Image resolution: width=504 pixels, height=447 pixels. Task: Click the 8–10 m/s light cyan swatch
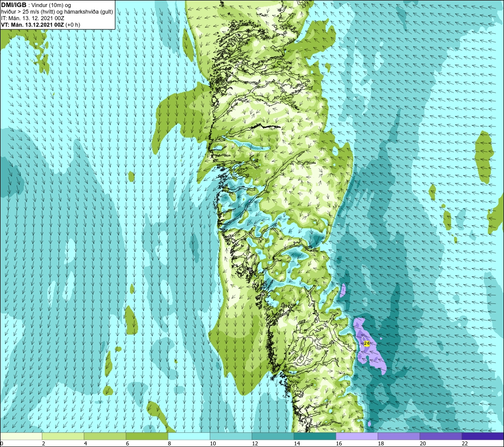[189, 436]
